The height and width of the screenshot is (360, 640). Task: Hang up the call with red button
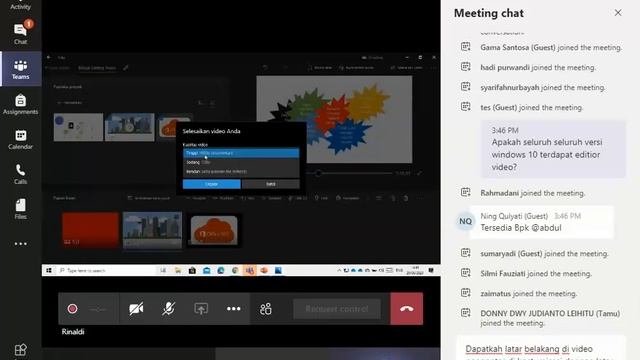(x=407, y=309)
